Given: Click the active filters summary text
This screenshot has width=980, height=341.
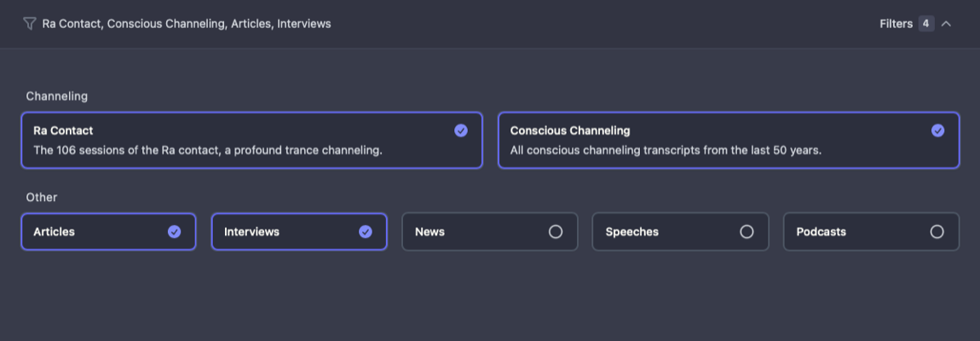Looking at the screenshot, I should 187,24.
